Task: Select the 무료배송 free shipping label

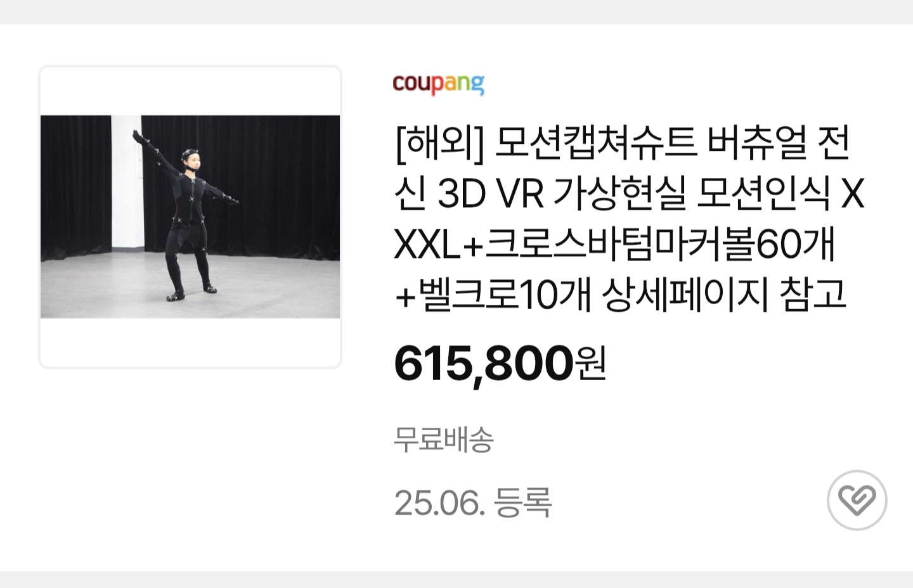Action: [443, 439]
